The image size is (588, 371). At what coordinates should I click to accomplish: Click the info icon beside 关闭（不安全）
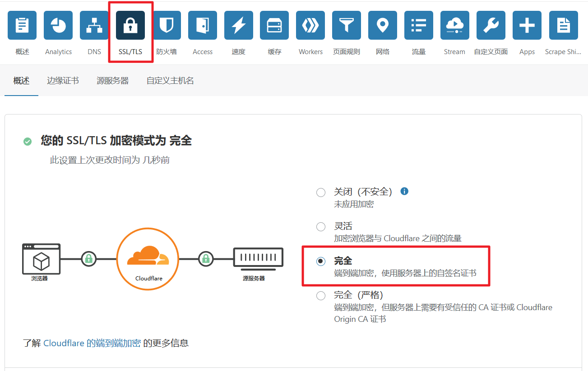404,191
